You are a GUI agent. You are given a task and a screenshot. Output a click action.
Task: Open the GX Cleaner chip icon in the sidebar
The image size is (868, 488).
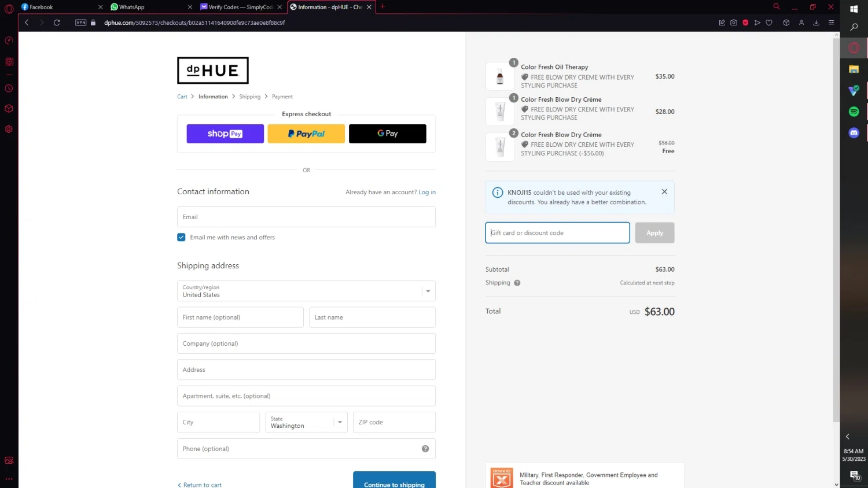click(9, 61)
